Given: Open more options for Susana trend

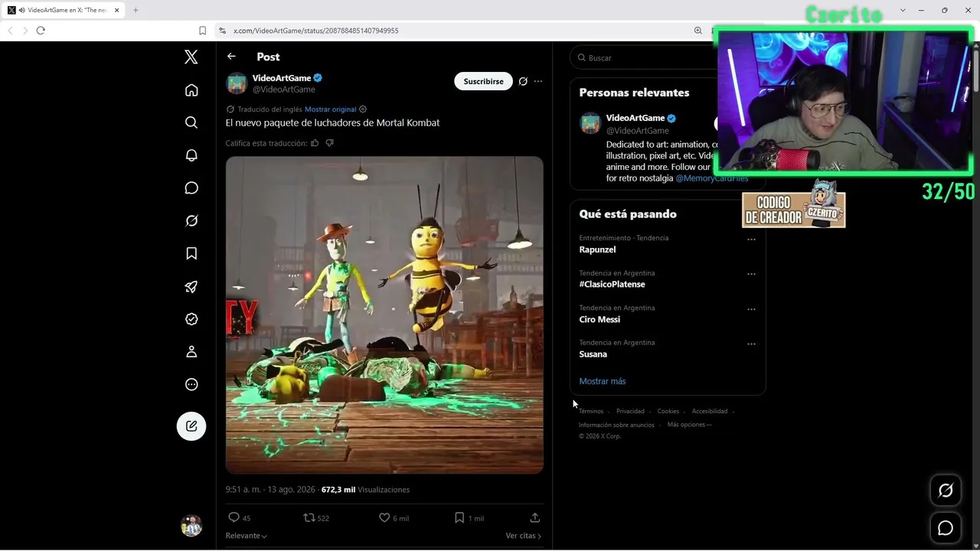Looking at the screenshot, I should point(751,344).
